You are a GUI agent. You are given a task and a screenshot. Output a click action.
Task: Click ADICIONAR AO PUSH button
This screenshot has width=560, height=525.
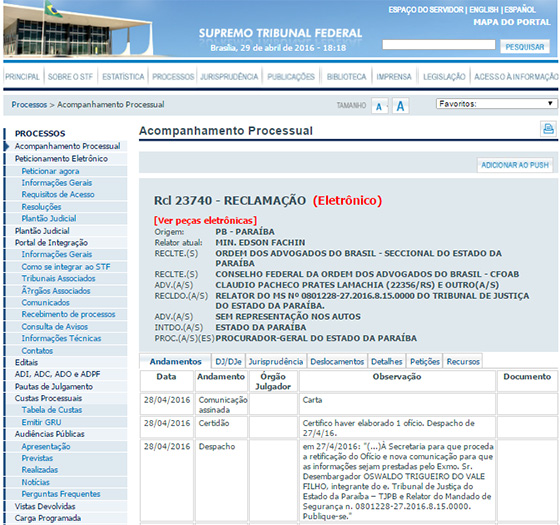click(x=515, y=165)
